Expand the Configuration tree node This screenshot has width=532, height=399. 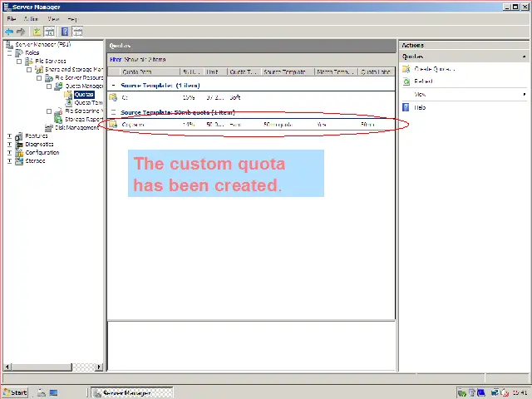9,153
